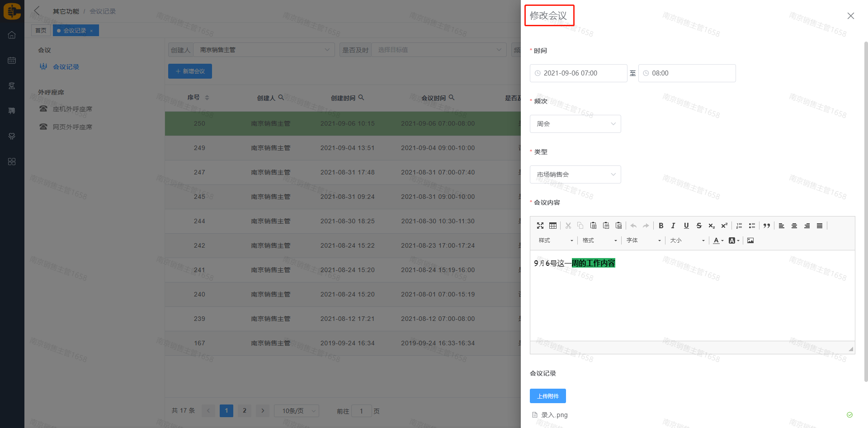The image size is (868, 428).
Task: Insert image into meeting content
Action: pos(750,240)
